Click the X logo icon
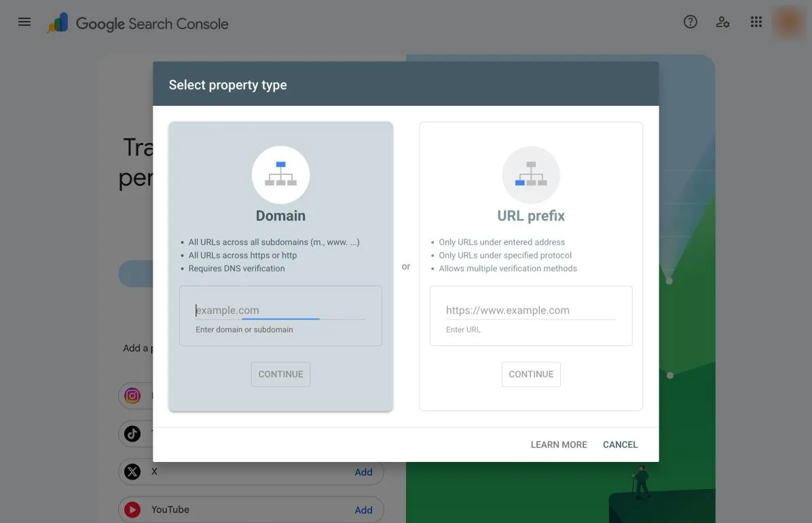 tap(132, 472)
